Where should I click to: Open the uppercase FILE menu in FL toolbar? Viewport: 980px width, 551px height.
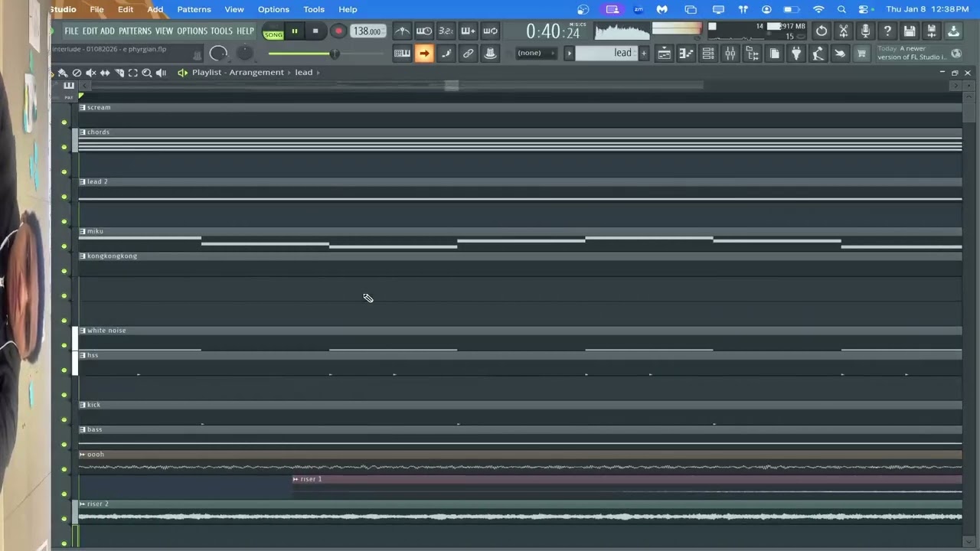coord(71,31)
